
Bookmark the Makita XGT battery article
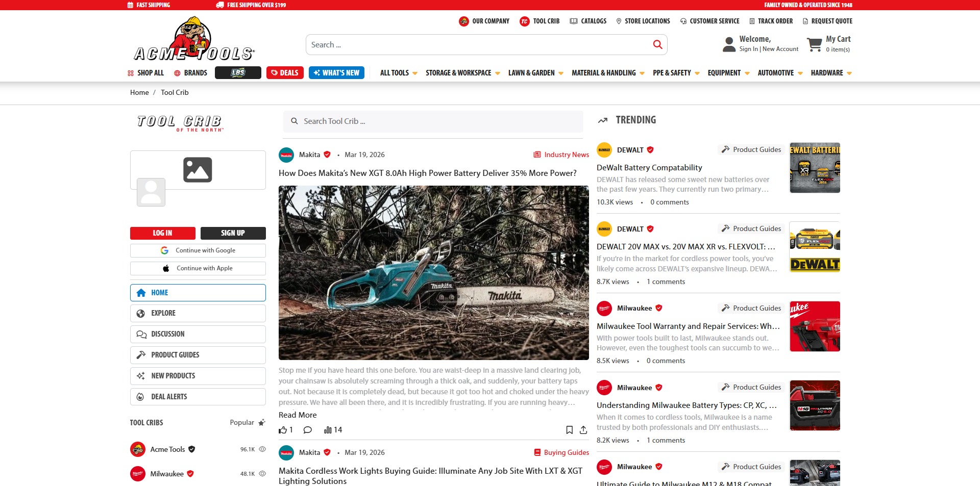[x=569, y=430]
